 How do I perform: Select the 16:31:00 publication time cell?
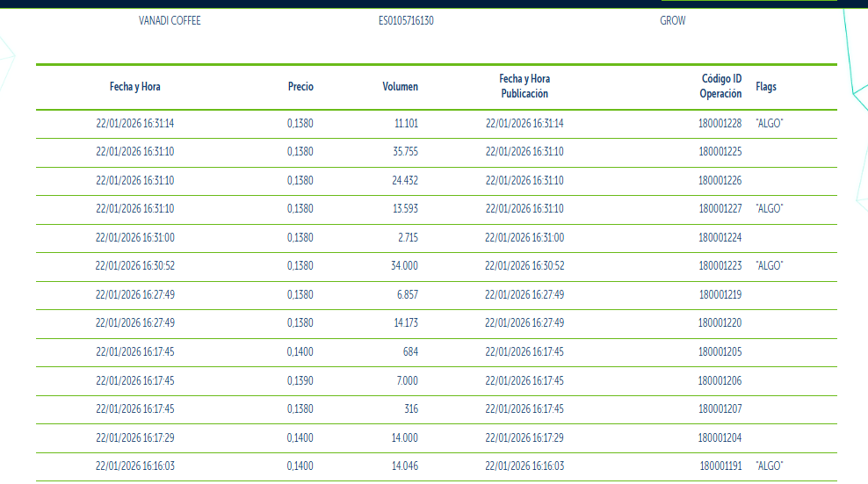tap(524, 237)
